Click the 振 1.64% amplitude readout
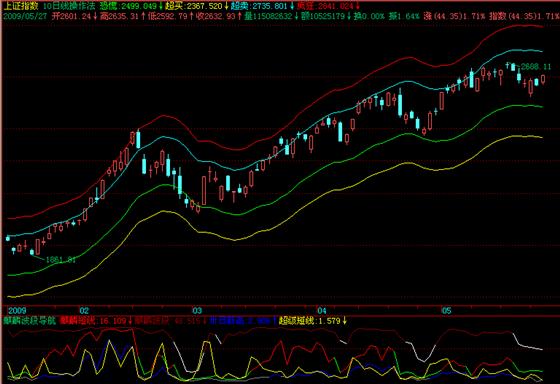This screenshot has width=560, height=384. click(404, 16)
